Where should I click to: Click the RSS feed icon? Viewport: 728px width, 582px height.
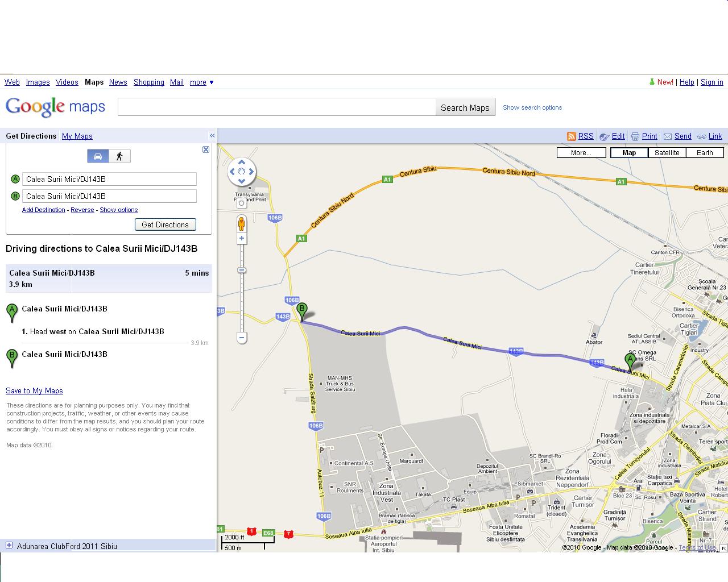coord(571,136)
